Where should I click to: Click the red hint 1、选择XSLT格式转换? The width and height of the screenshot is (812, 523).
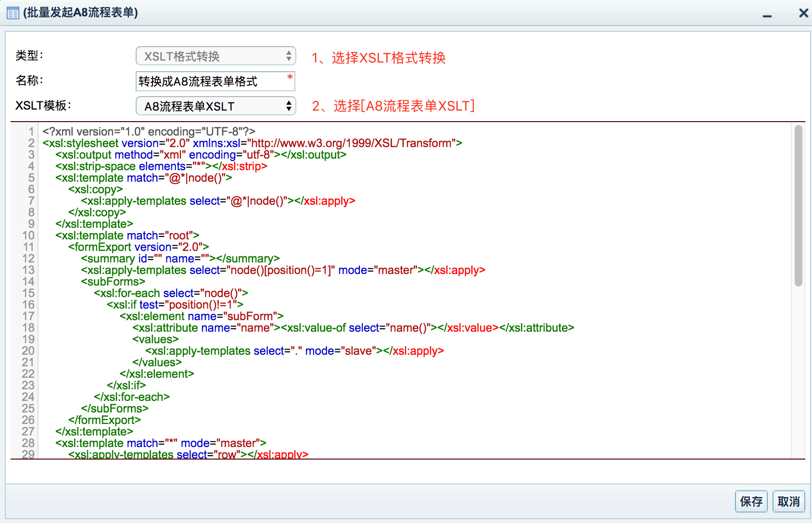click(x=379, y=58)
